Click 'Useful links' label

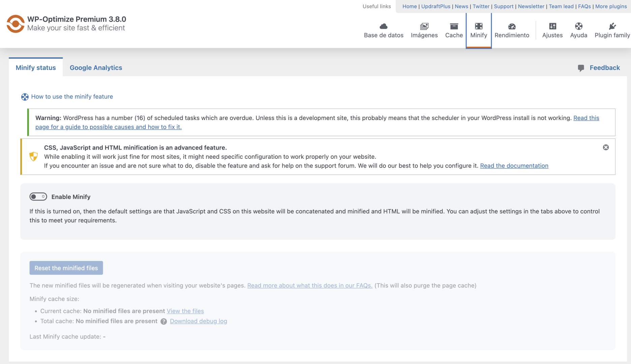(x=377, y=6)
